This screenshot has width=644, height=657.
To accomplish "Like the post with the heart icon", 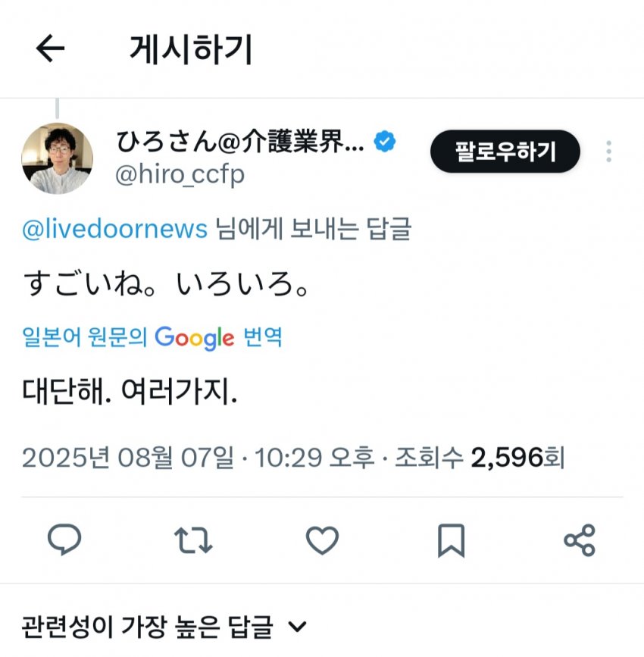I will 322,540.
